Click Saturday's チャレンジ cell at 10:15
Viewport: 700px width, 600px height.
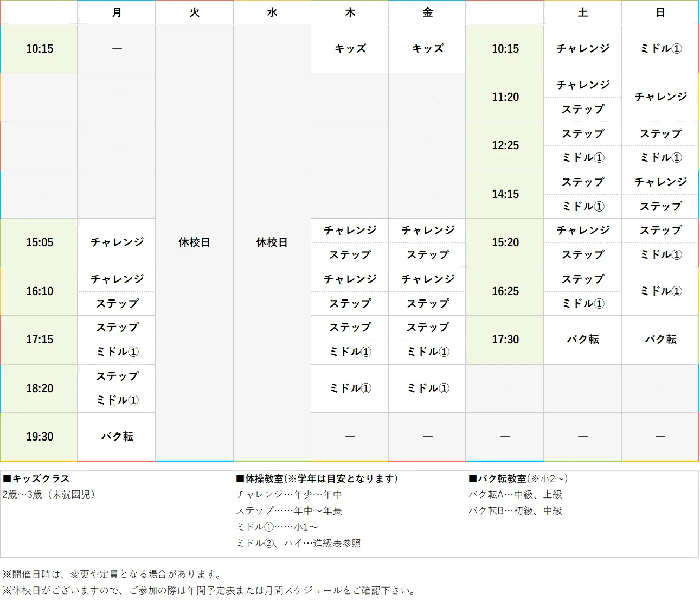pos(582,49)
